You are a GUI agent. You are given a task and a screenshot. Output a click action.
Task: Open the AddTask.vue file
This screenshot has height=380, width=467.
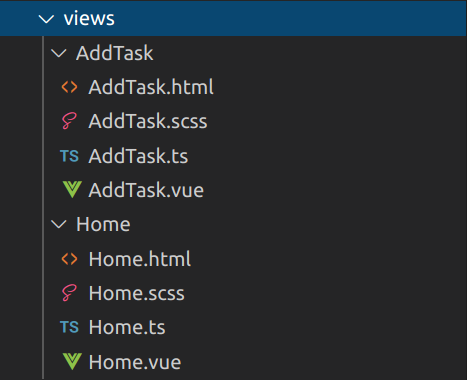point(146,190)
